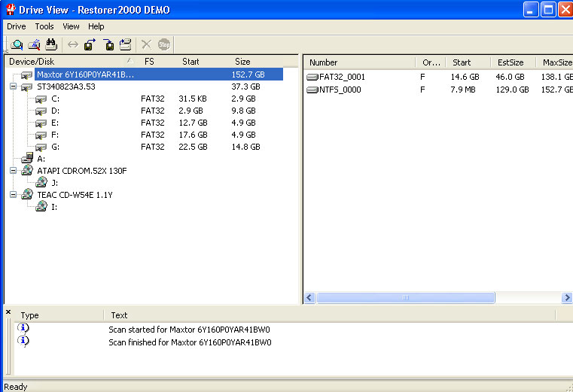Click the log Text column header

click(330, 315)
